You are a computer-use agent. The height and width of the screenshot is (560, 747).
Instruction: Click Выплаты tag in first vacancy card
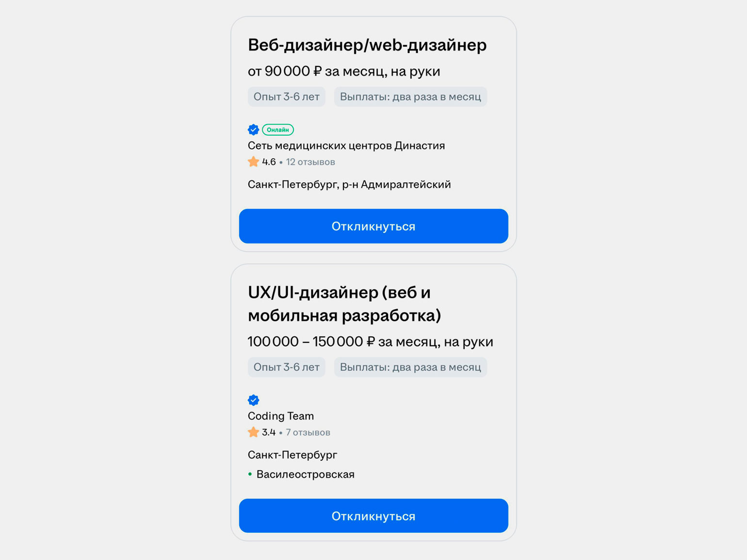point(410,97)
